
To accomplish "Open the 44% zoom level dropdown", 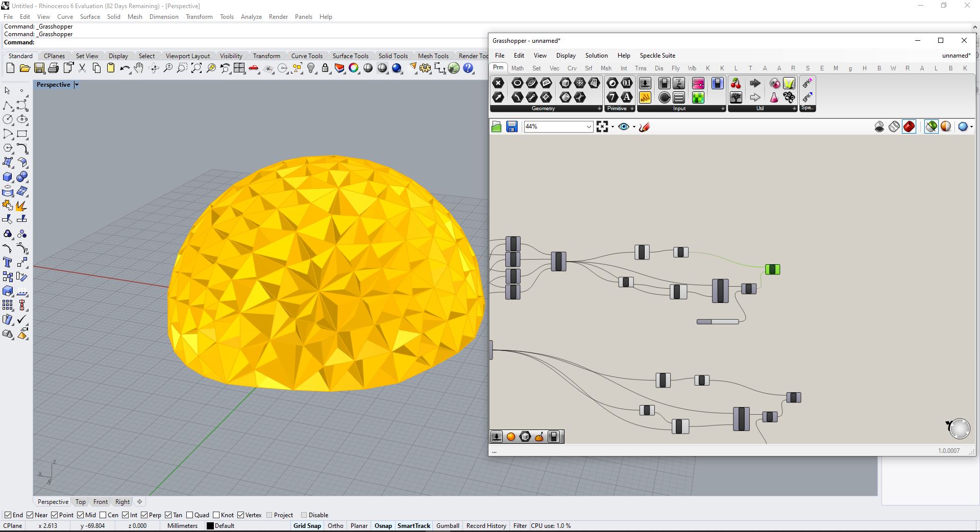I will (589, 126).
